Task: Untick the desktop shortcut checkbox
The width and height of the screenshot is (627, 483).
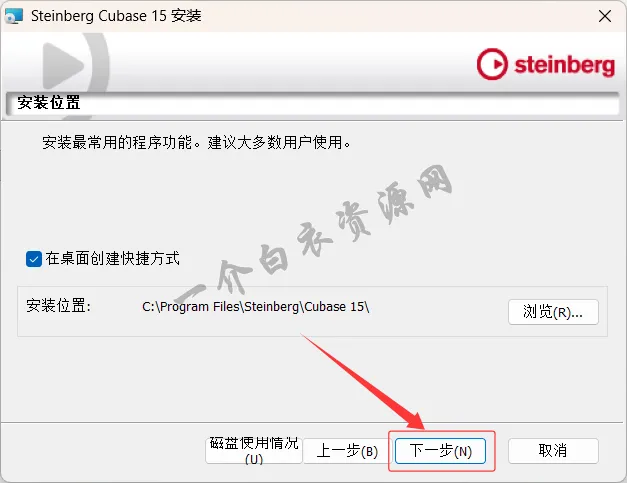Action: [x=34, y=259]
